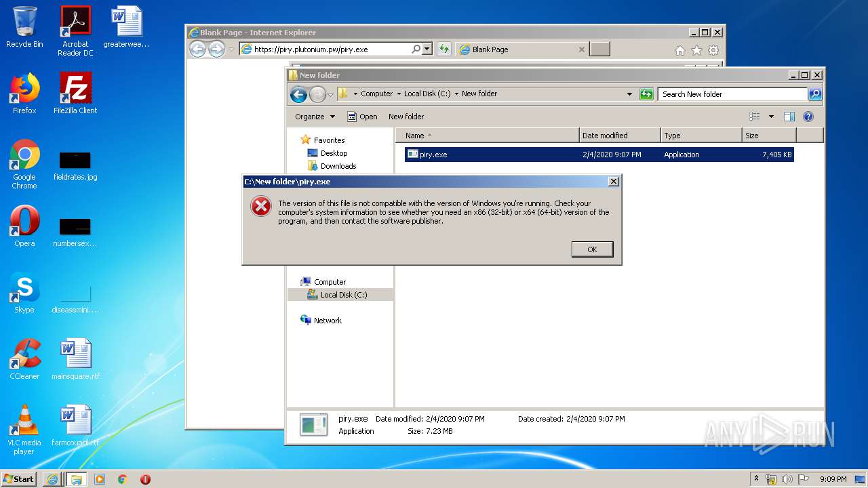
Task: Click Open in Explorer toolbar
Action: pyautogui.click(x=362, y=117)
